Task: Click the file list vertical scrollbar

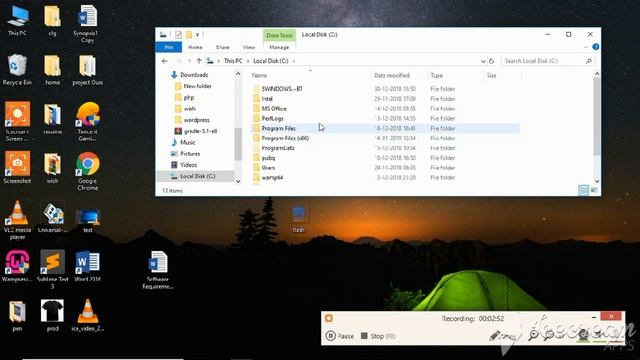Action: pos(596,116)
